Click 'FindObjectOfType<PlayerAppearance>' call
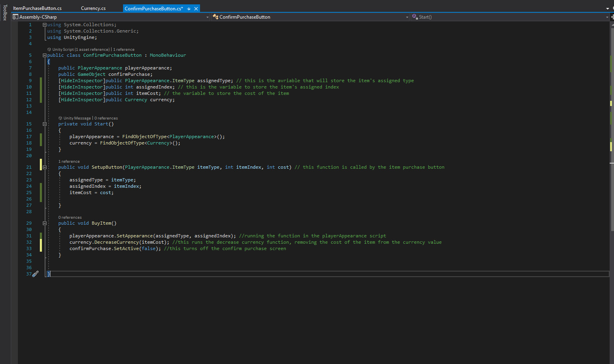This screenshot has width=614, height=364. coord(169,137)
